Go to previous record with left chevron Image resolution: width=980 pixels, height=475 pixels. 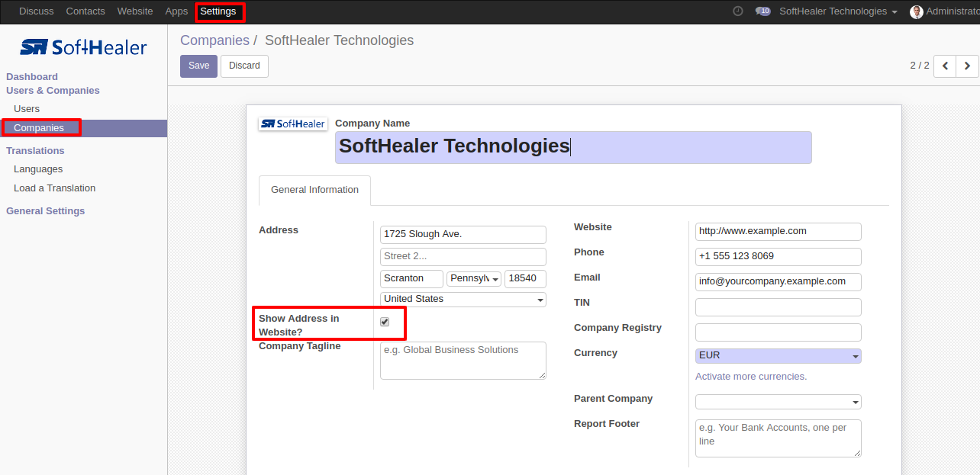pos(945,66)
